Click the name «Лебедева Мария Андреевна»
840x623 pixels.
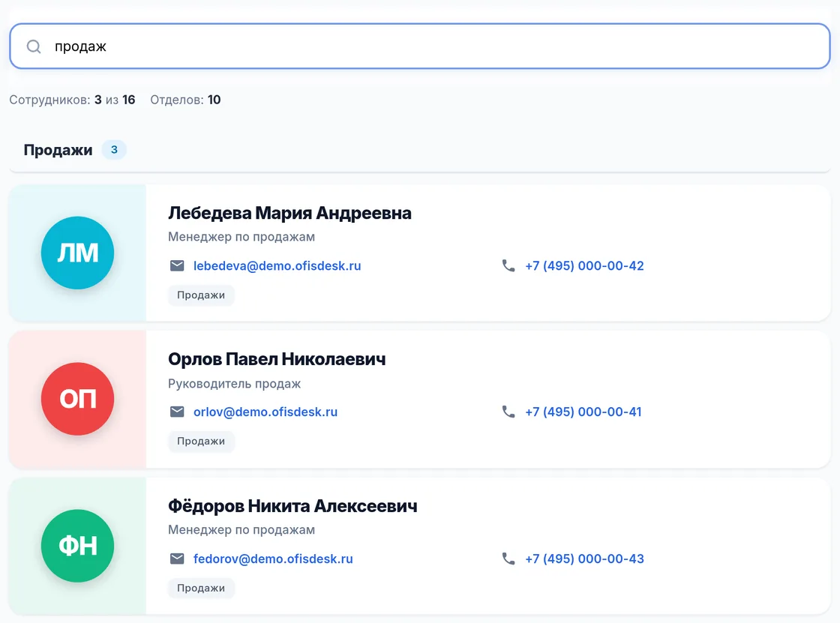tap(289, 213)
